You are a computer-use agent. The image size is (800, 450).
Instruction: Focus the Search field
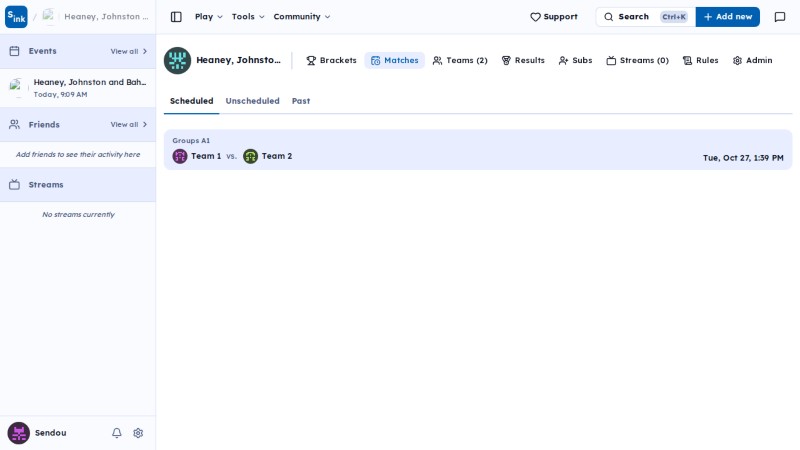point(645,17)
